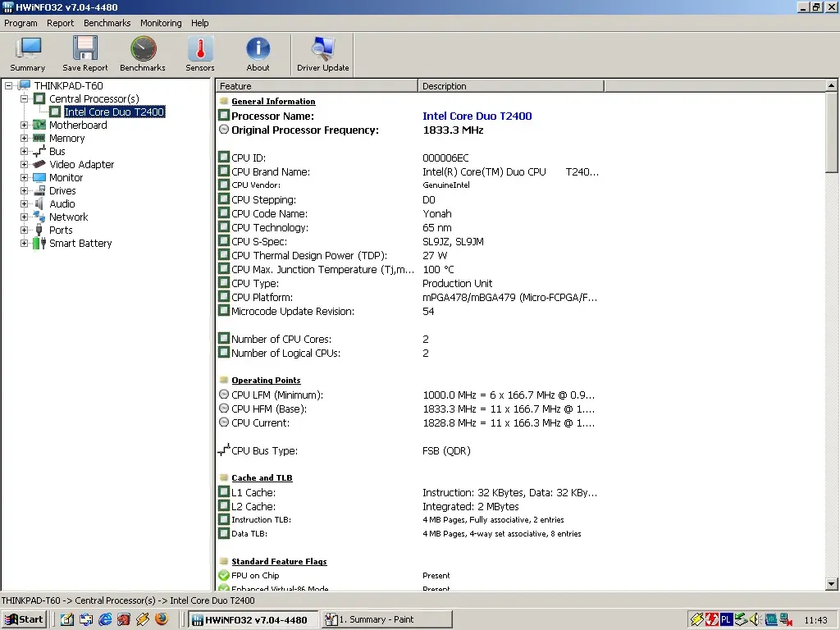
Task: Expand the Memory tree node
Action: (24, 138)
